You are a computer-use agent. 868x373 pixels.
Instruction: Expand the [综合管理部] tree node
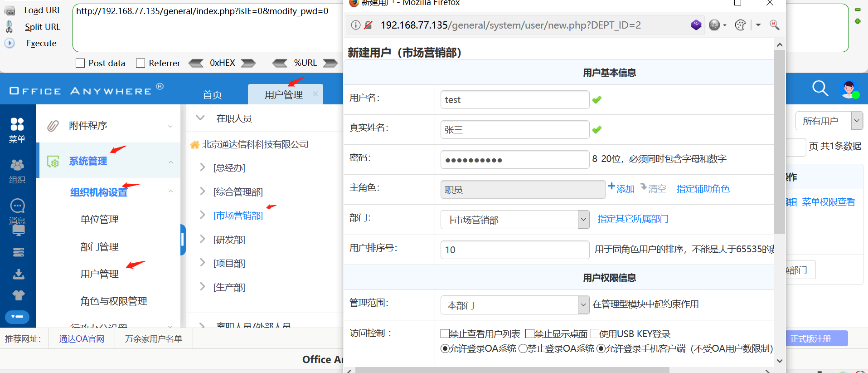click(x=202, y=191)
